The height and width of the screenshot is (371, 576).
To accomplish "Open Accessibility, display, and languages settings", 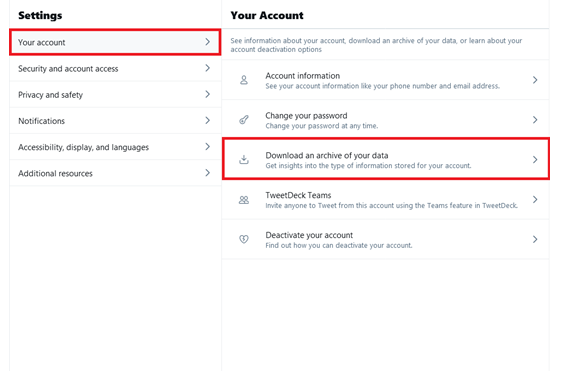I will (115, 147).
